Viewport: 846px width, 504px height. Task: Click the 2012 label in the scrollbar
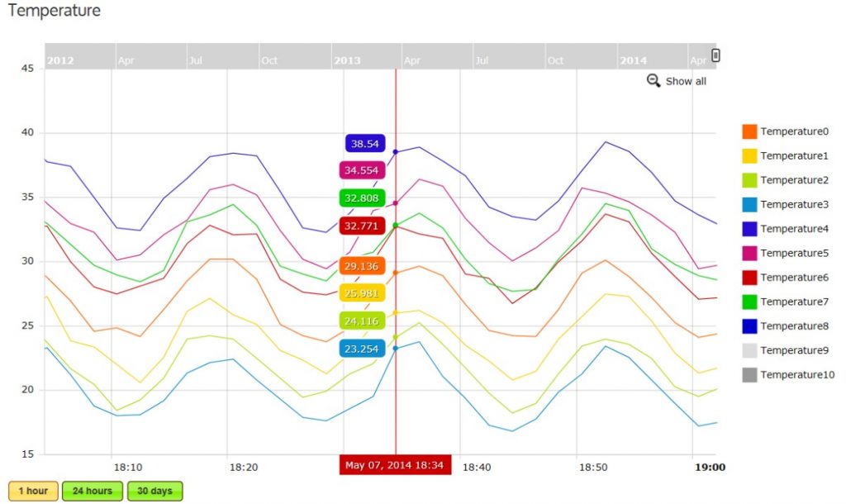59,60
